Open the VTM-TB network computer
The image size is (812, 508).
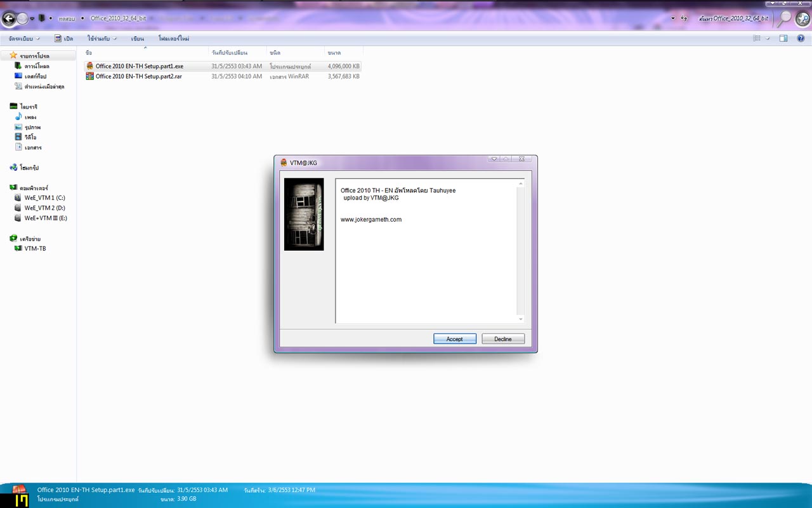[35, 249]
